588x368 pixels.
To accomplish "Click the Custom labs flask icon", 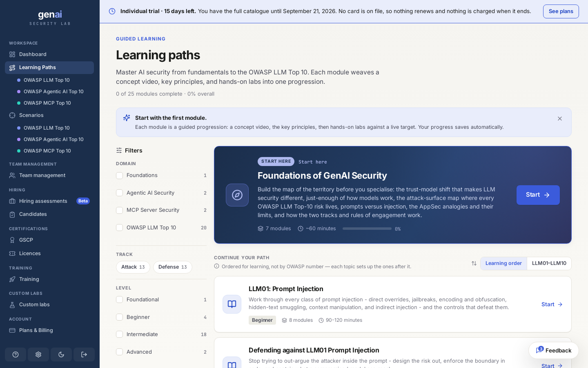I will coord(12,305).
